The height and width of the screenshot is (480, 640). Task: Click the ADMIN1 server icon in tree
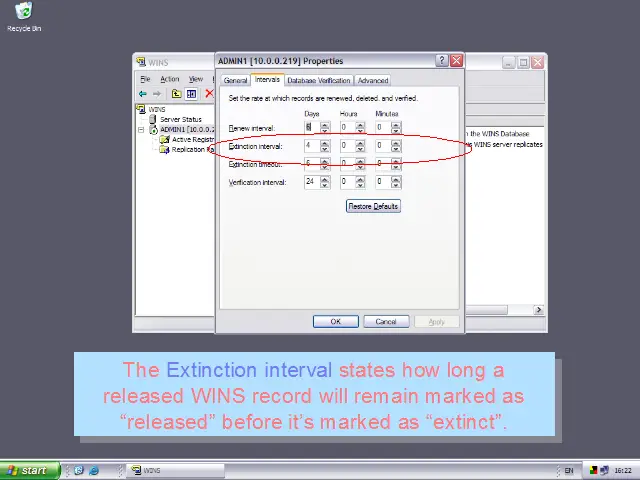pos(153,130)
